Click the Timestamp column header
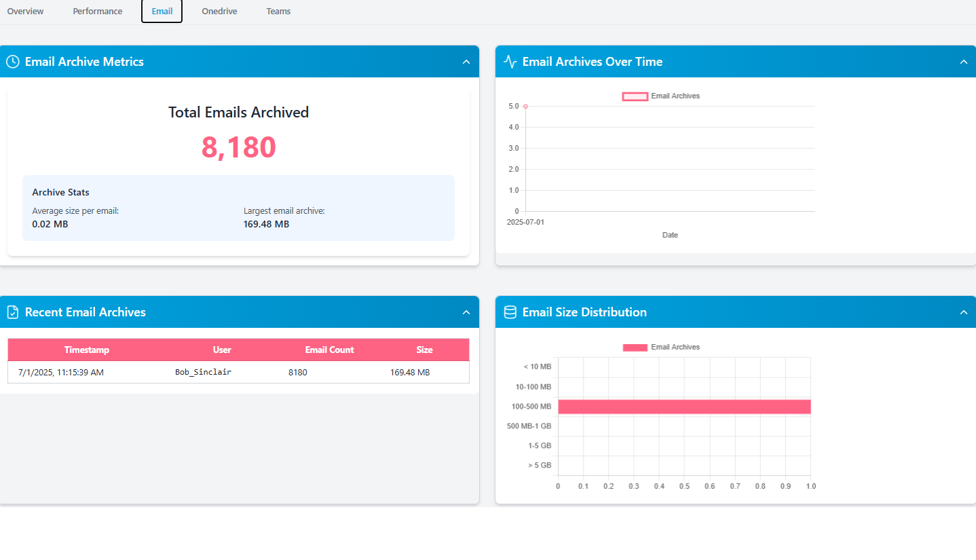 click(87, 350)
